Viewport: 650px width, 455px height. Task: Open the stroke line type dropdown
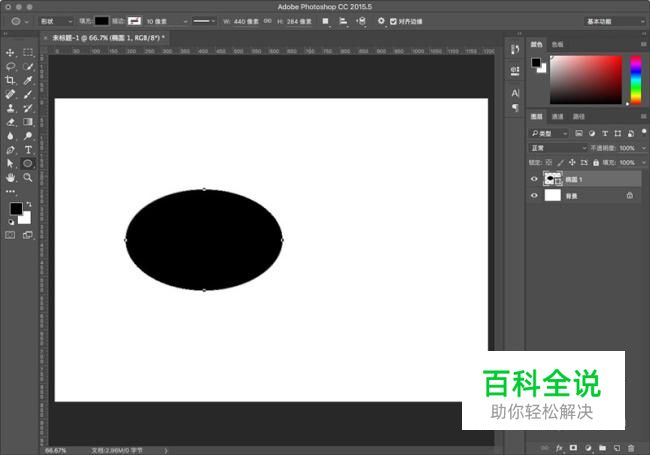coord(204,21)
